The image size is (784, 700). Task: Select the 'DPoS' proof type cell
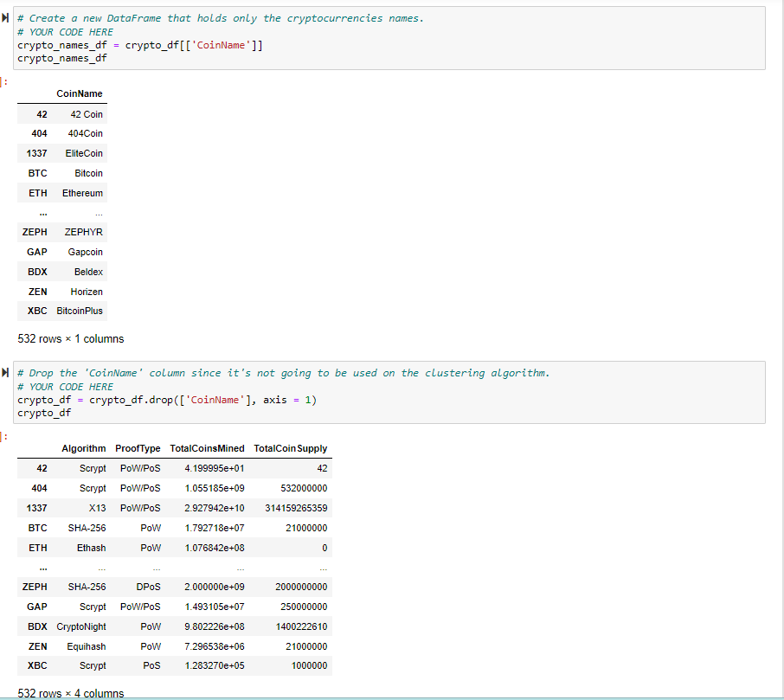149,587
